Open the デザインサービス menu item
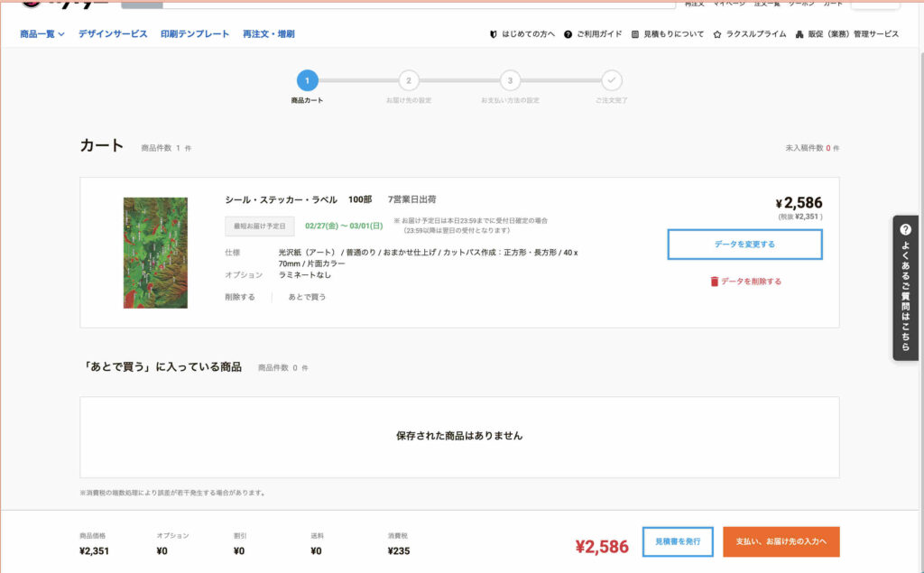Viewport: 924px width, 573px height. click(x=113, y=34)
